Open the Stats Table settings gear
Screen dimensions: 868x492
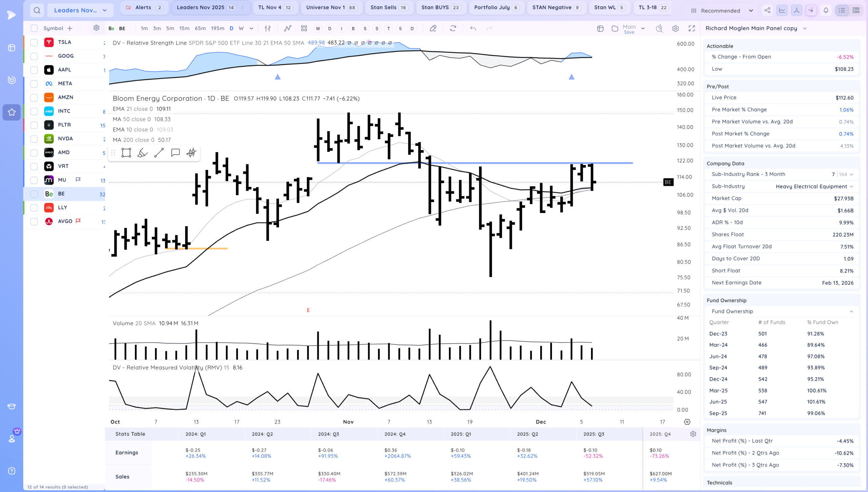click(693, 434)
